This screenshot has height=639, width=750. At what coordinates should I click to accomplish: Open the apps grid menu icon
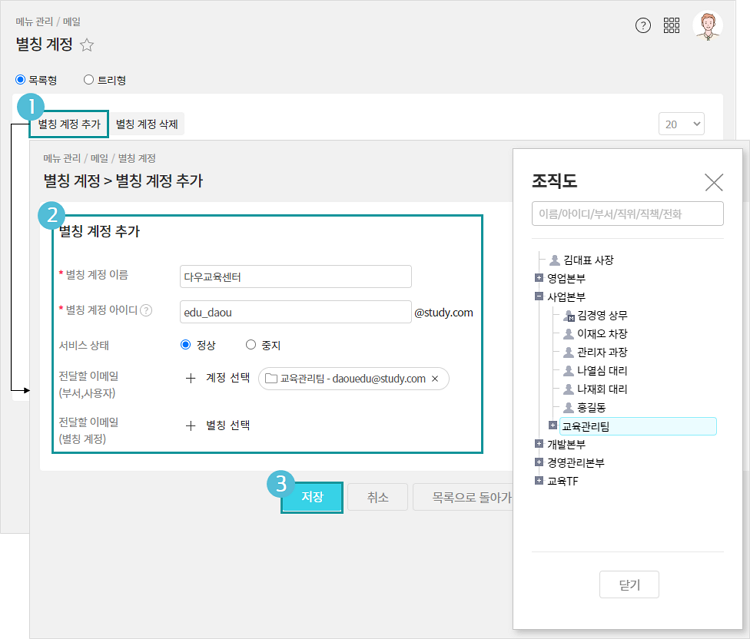click(672, 26)
